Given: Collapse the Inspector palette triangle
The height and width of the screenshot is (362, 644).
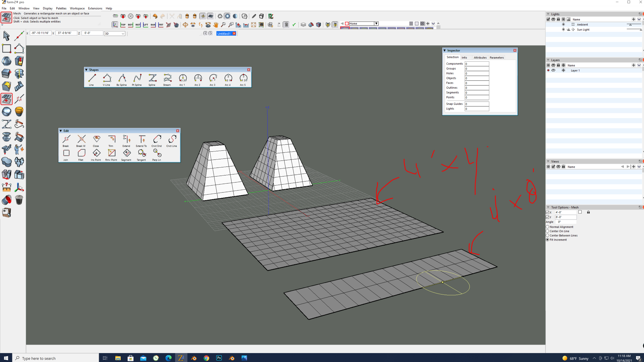Looking at the screenshot, I should (445, 50).
